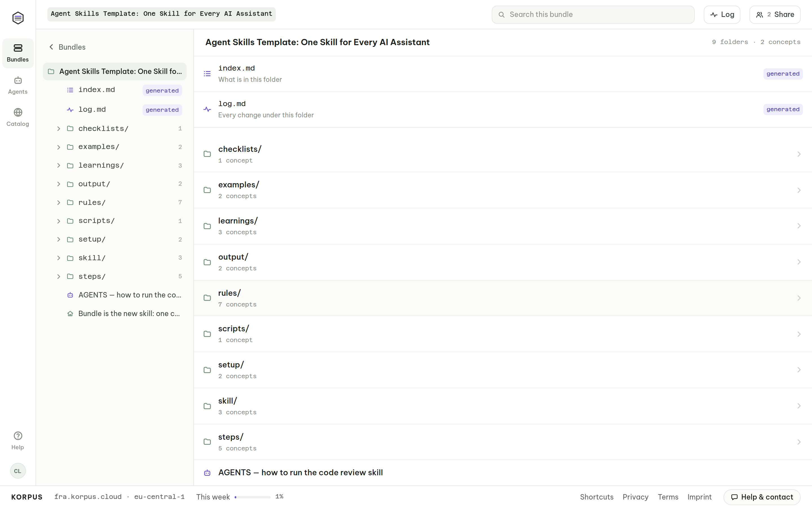Open the output/ folder arrow in main list
812x508 pixels.
pyautogui.click(x=798, y=262)
